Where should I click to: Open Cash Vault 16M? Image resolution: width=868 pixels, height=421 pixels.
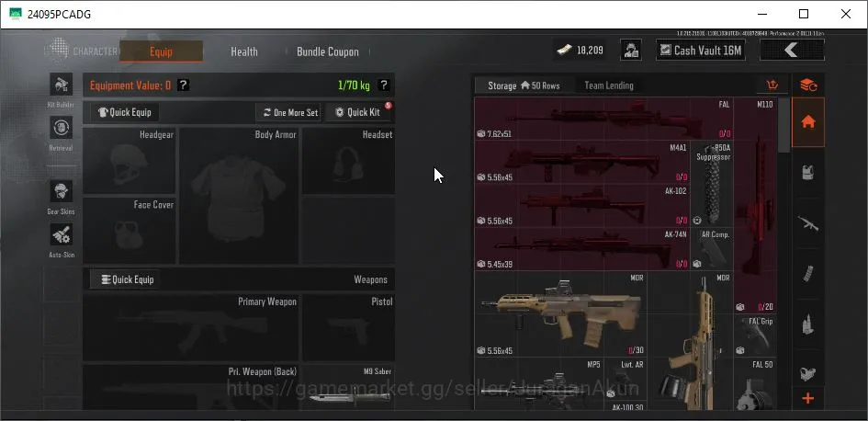point(701,50)
